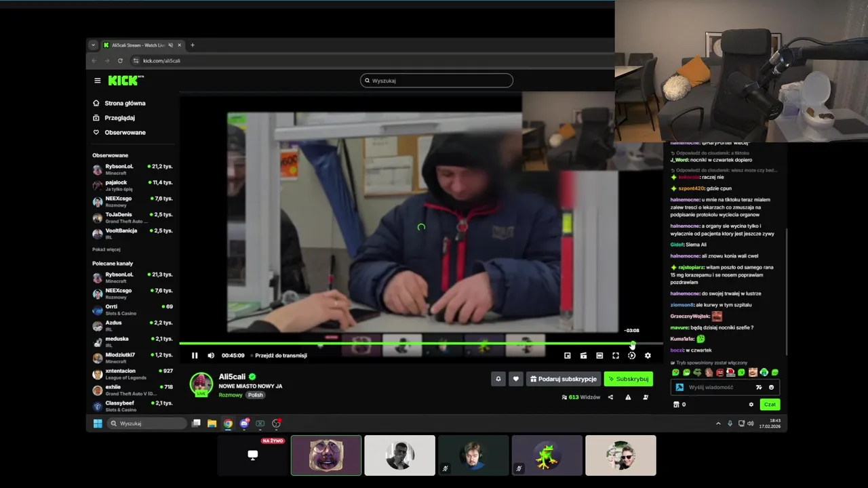Open Azdus recommended channel

pos(133,325)
